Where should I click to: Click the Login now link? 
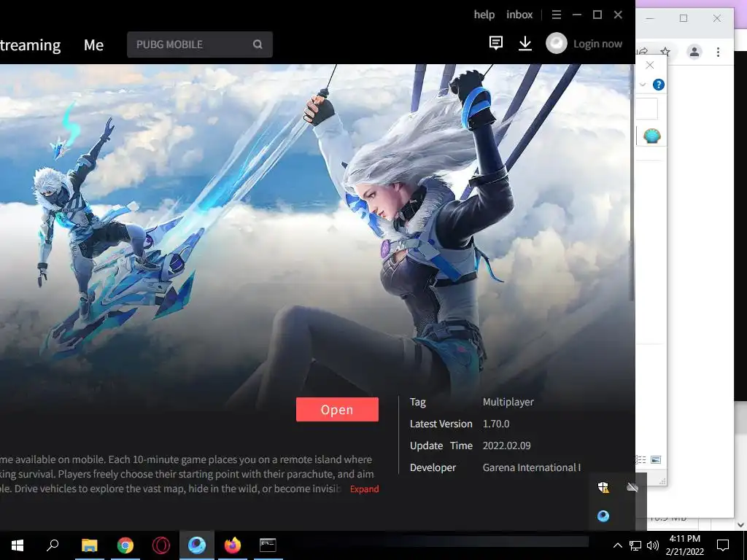click(597, 44)
